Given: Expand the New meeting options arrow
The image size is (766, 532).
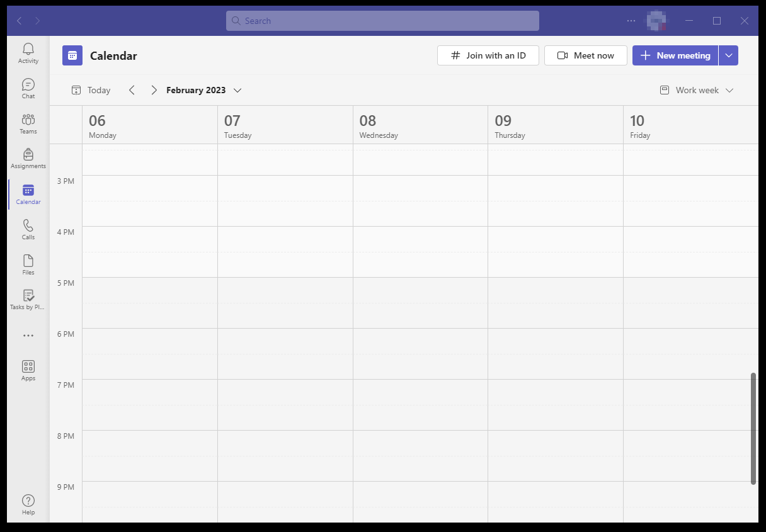Looking at the screenshot, I should click(x=729, y=55).
